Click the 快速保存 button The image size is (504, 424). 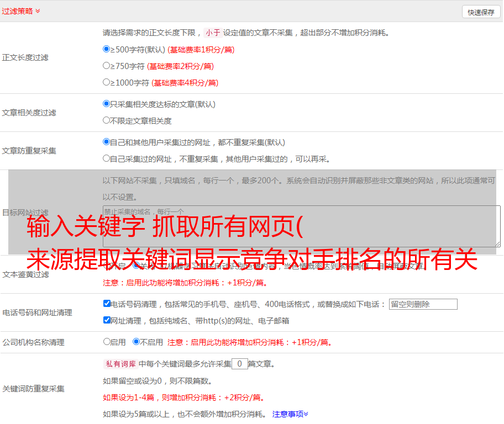click(x=481, y=12)
